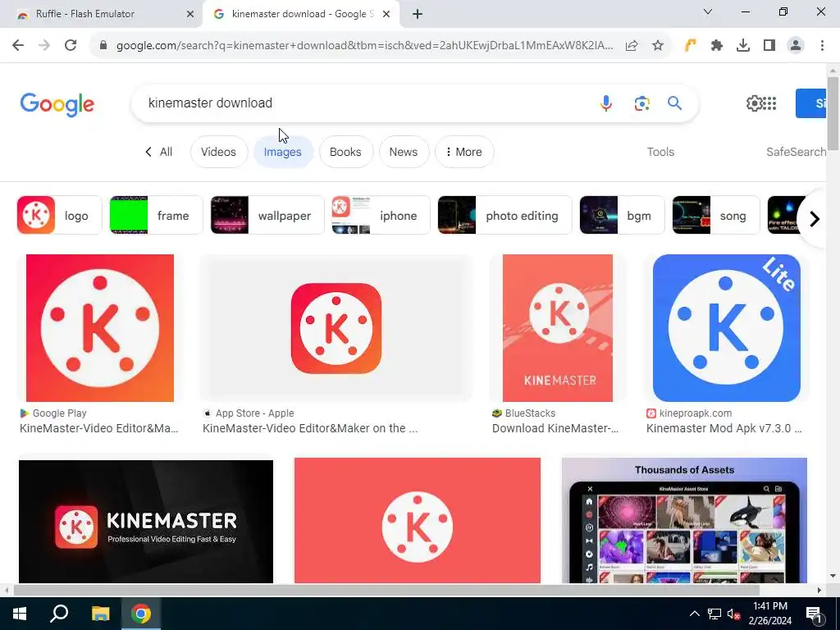Select the Images filter
Screen dimensions: 840x630
point(283,152)
